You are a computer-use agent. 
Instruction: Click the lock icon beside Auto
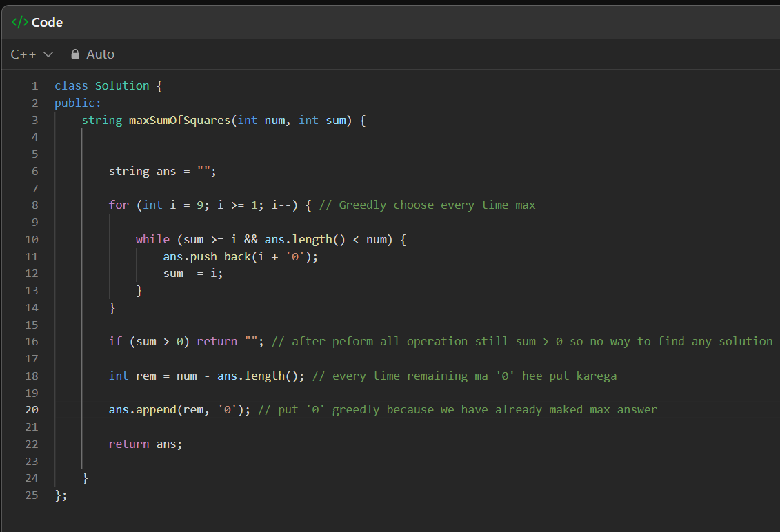pos(75,54)
